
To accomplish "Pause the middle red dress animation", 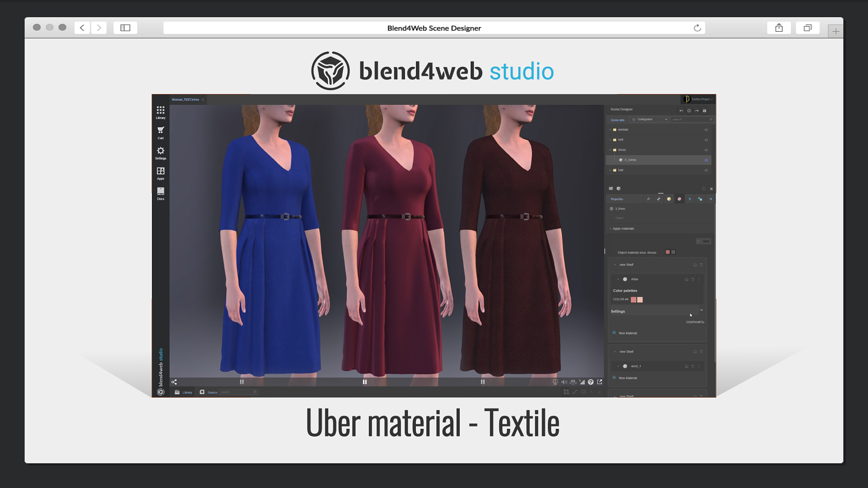I will tap(365, 382).
